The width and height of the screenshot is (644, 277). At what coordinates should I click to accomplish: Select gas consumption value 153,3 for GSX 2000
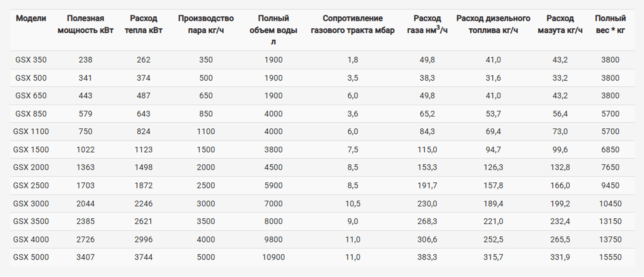pos(427,167)
